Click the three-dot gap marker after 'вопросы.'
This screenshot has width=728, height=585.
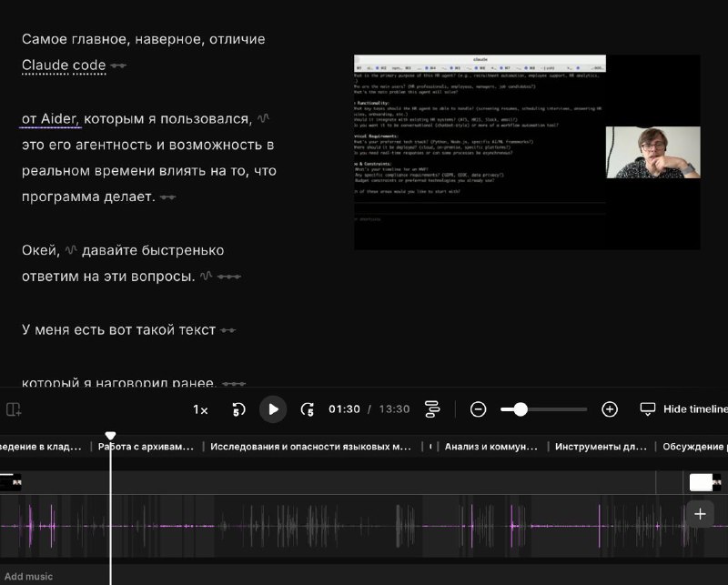pos(229,277)
